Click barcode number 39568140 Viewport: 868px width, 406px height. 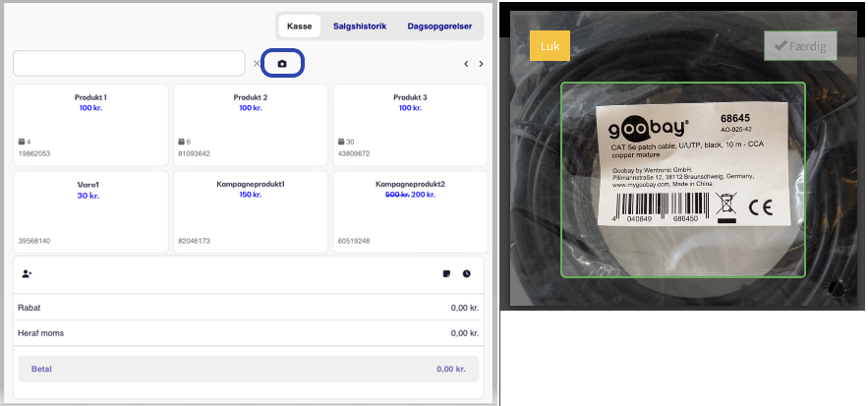point(33,242)
